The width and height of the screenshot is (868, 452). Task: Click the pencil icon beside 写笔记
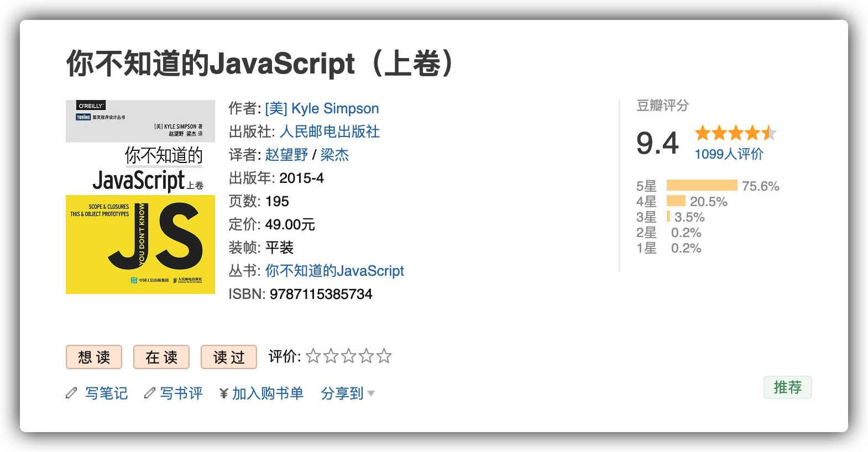[x=71, y=393]
